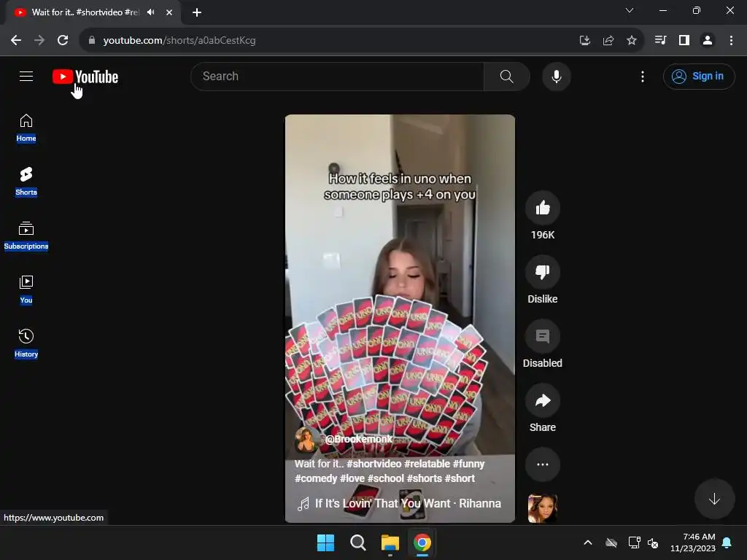Open Shorts in the sidebar
The image size is (747, 560).
[26, 182]
